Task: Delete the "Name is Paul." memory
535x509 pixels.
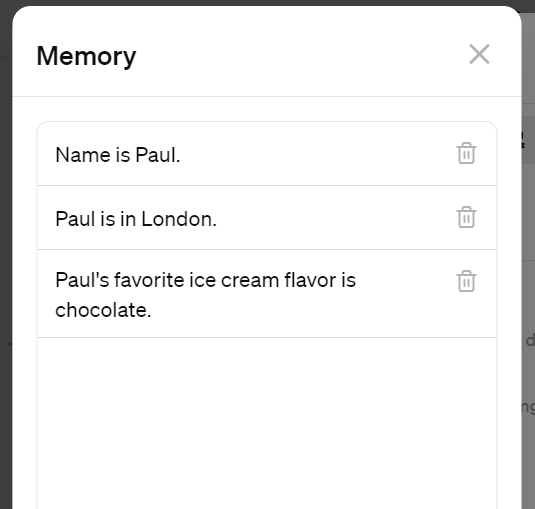Action: point(466,153)
